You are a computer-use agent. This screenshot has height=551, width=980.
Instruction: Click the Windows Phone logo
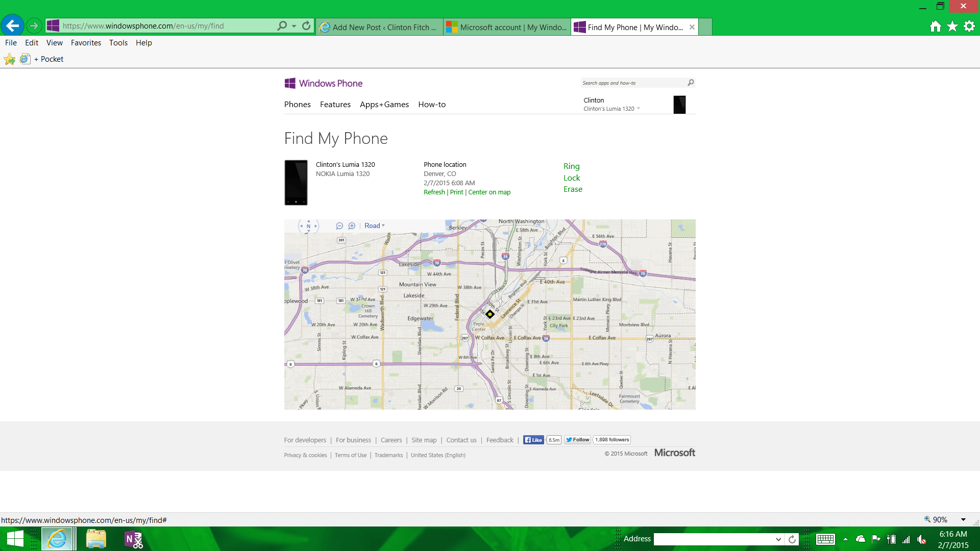click(x=324, y=83)
